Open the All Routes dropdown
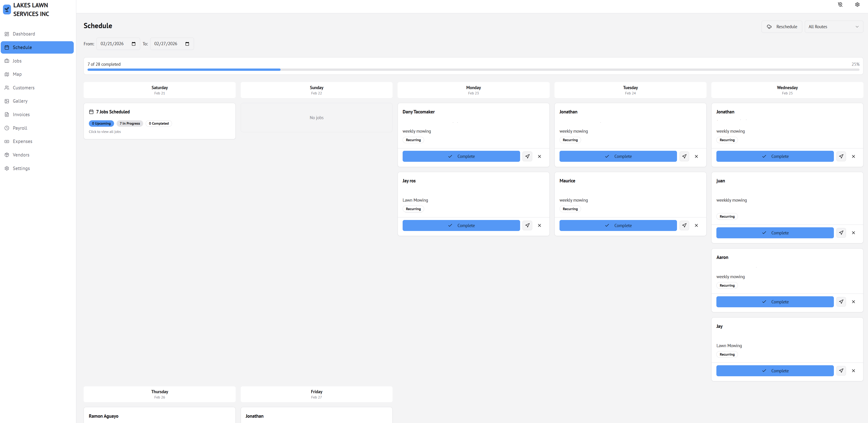 pos(834,26)
